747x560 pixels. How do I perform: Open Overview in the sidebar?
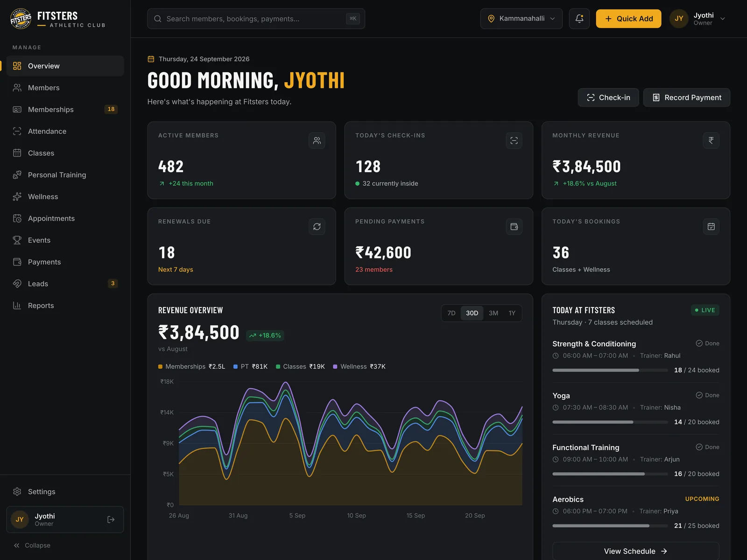[65, 66]
